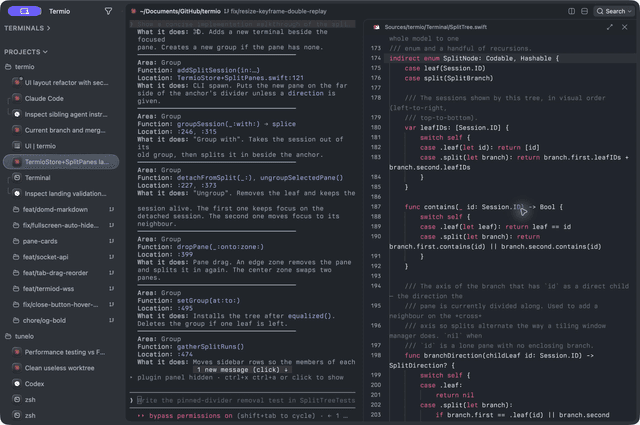640x425 pixels.
Task: Open the 'UI layout refactor with sec...' session
Action: coord(61,82)
